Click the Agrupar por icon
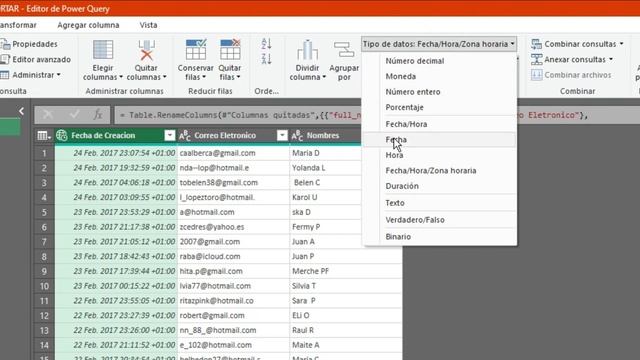 tap(344, 50)
